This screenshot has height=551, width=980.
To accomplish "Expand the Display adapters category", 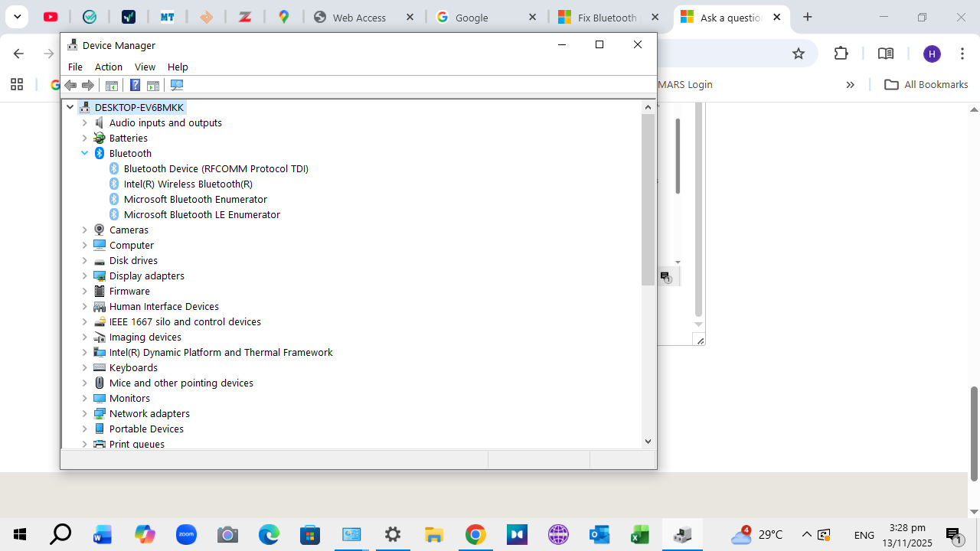I will pos(84,275).
